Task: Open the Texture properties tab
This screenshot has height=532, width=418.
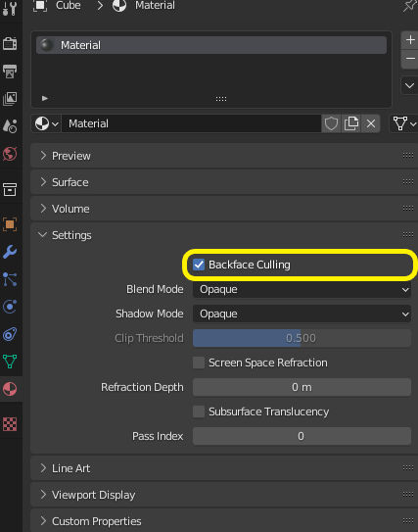Action: point(10,424)
